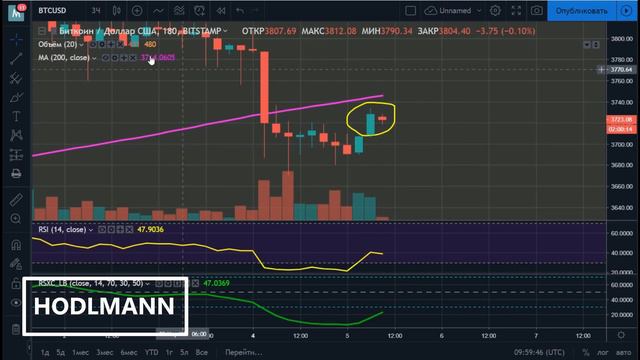640x360 pixels.
Task: Select the 5л time range
Action: click(x=184, y=352)
